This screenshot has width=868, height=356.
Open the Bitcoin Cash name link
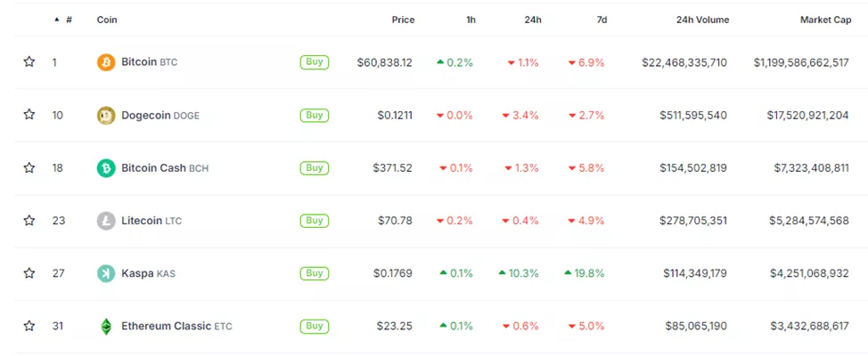pyautogui.click(x=153, y=167)
